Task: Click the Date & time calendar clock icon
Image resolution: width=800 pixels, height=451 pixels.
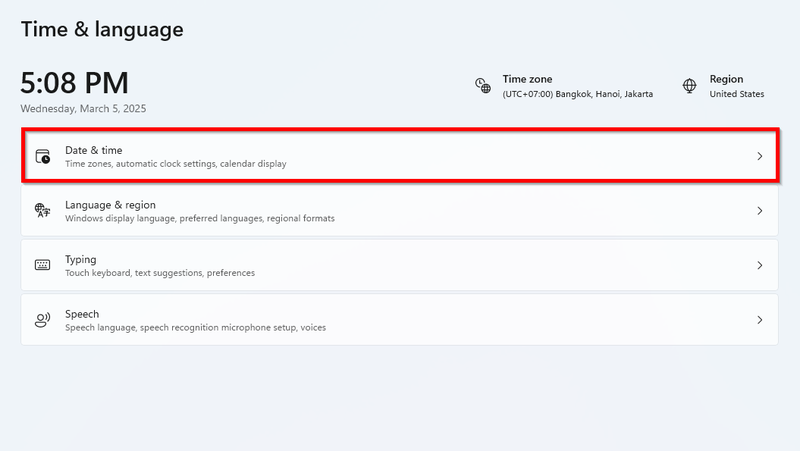Action: click(x=43, y=156)
